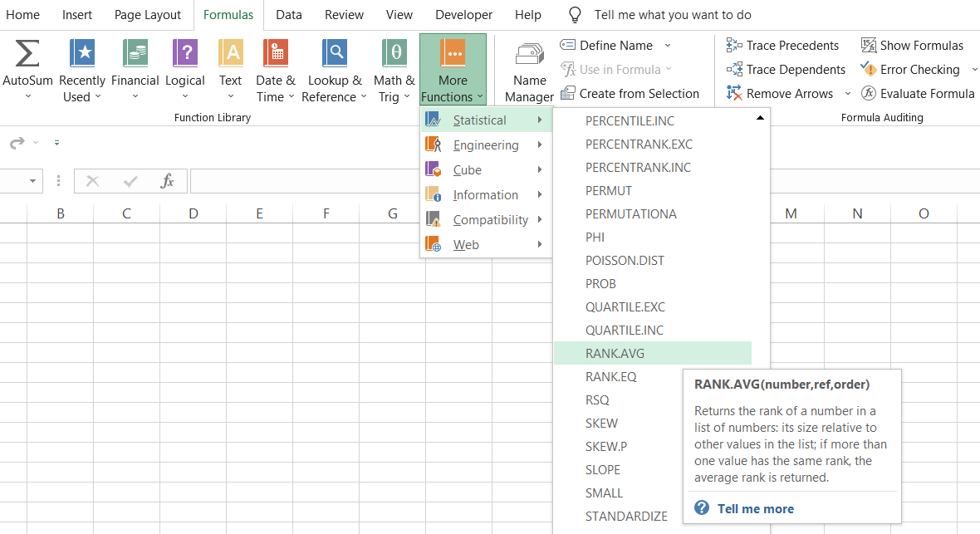Viewport: 980px width, 534px height.
Task: Expand the Engineering functions submenu
Action: pyautogui.click(x=486, y=144)
